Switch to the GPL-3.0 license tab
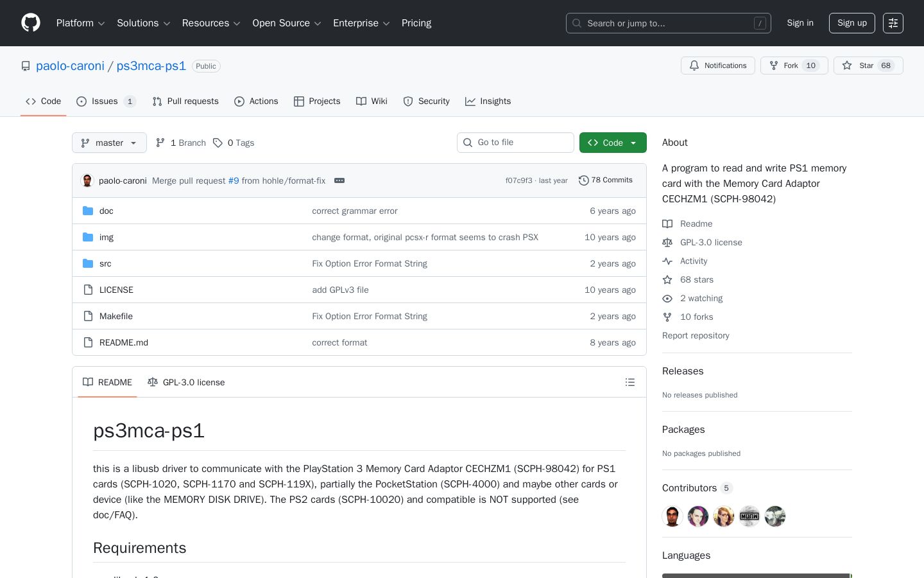The image size is (924, 578). pos(186,382)
